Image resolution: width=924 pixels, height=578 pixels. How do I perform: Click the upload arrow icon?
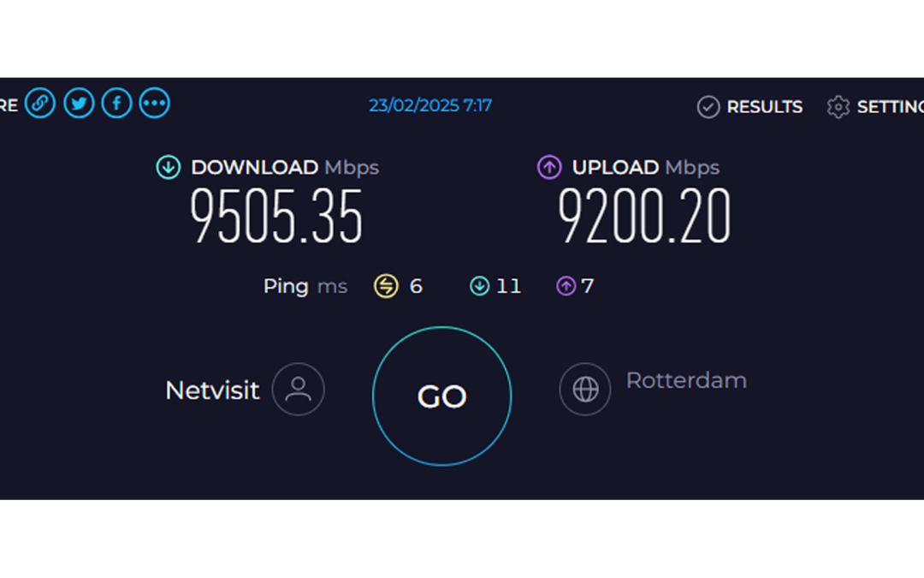tap(549, 167)
